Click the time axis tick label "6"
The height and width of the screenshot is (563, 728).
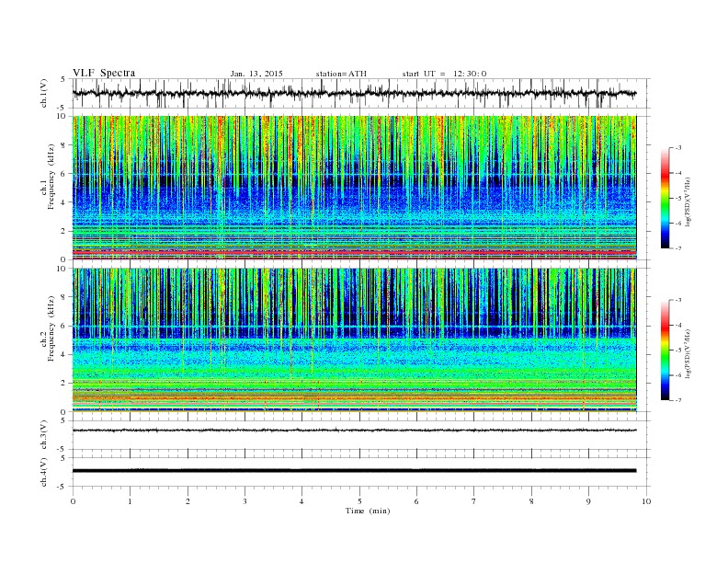coord(416,501)
